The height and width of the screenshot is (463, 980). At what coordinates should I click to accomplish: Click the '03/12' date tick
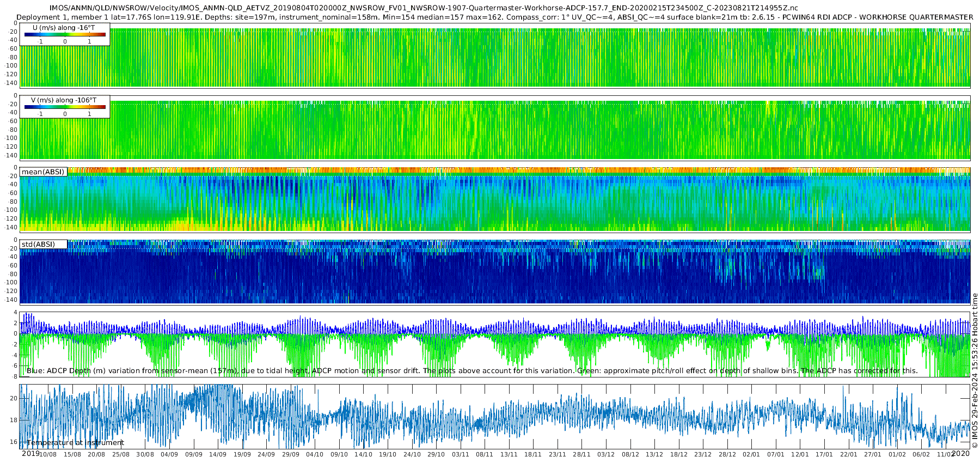pos(606,454)
